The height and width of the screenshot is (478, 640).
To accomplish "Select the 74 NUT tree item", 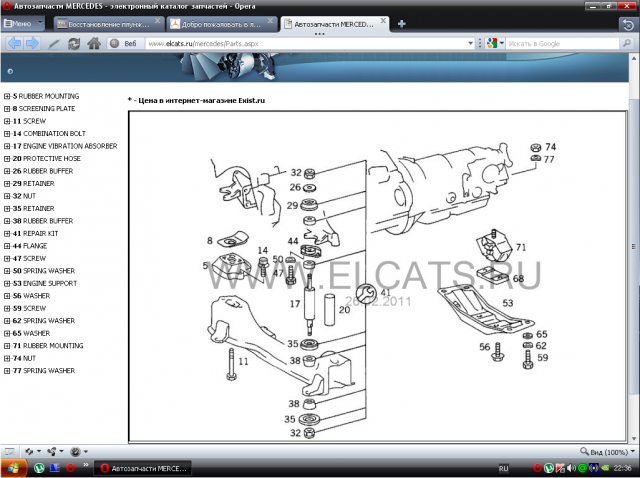I will [x=24, y=358].
